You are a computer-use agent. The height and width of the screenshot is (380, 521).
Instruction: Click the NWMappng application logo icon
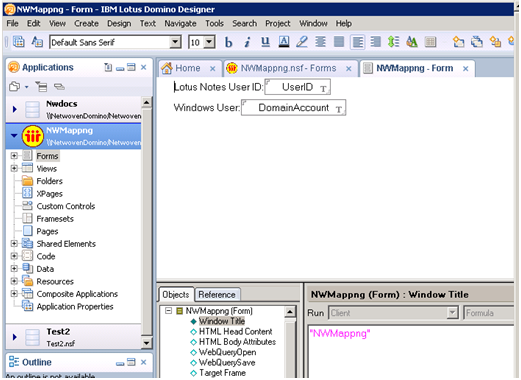click(x=33, y=136)
